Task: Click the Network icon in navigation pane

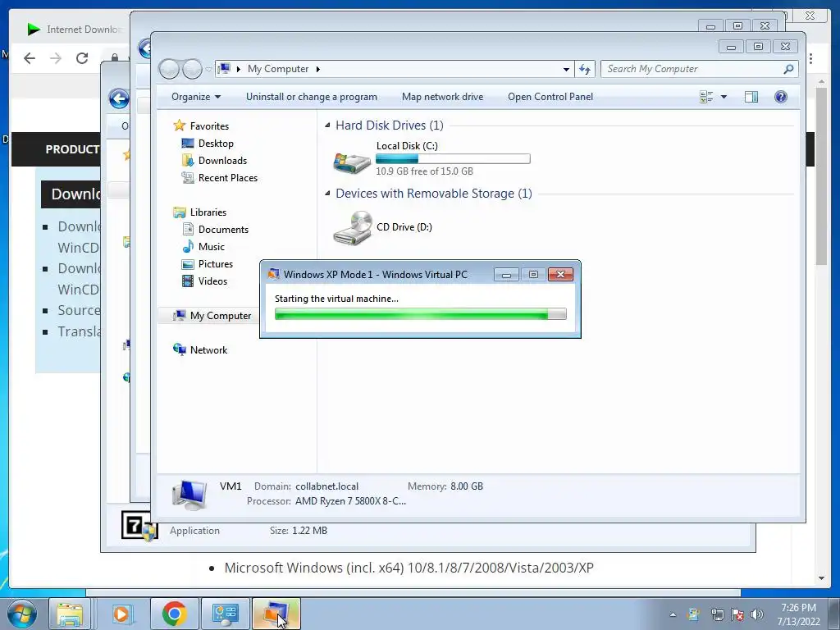Action: [x=179, y=349]
